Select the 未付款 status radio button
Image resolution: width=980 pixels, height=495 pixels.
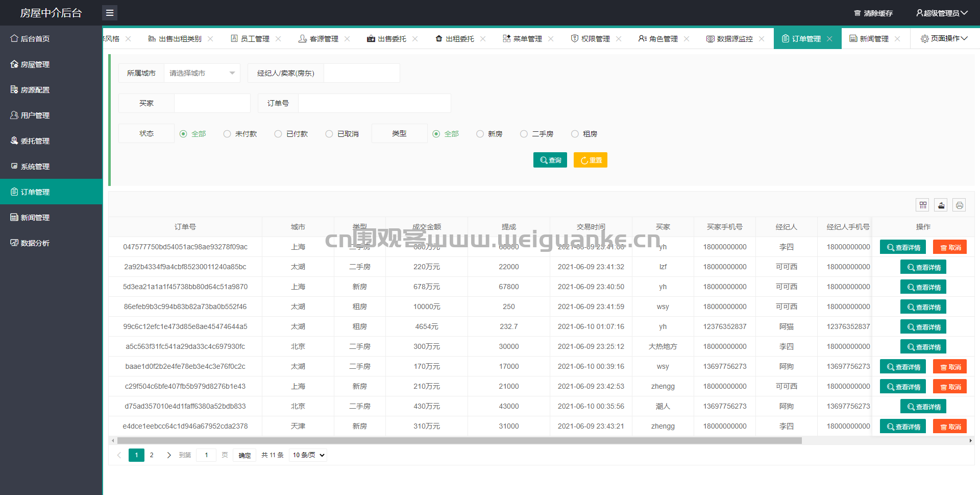click(x=227, y=134)
